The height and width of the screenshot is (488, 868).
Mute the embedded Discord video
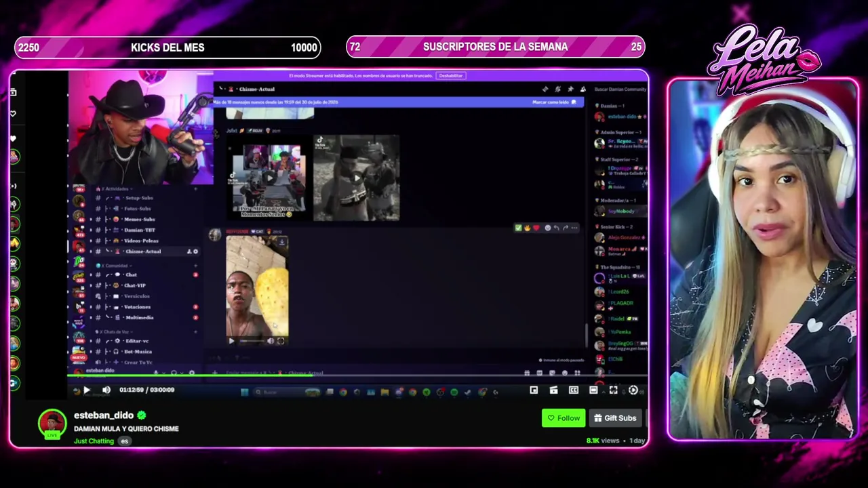[271, 341]
